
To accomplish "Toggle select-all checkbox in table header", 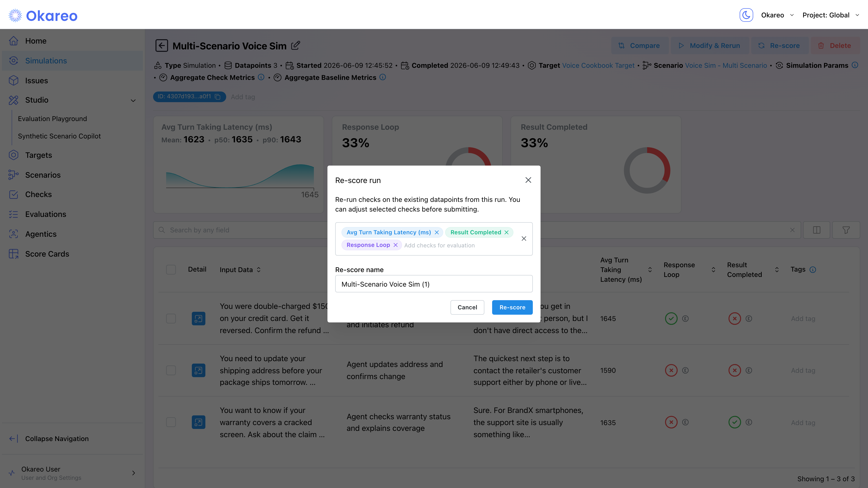I will tap(171, 269).
